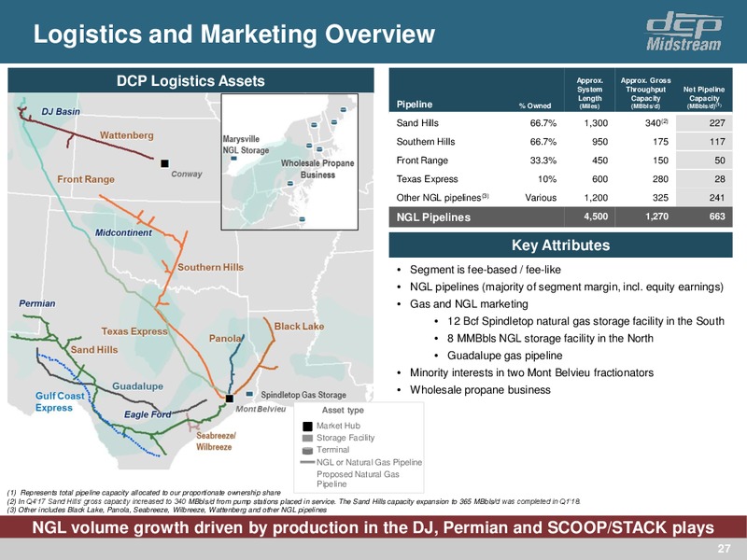Click the DJ Basin map label
This screenshot has height=560, width=747.
tap(61, 111)
